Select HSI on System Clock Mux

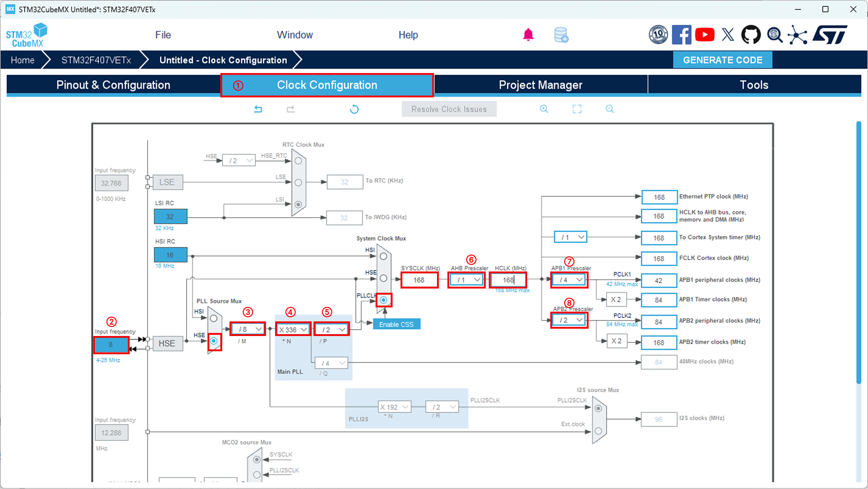pyautogui.click(x=383, y=256)
